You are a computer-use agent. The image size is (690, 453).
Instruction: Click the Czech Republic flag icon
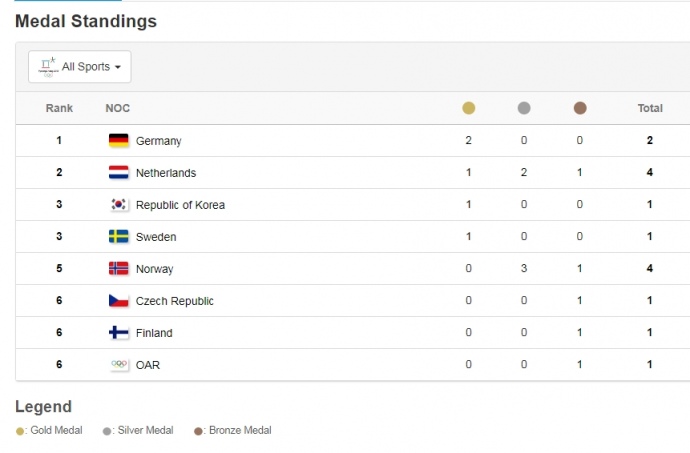tap(118, 301)
